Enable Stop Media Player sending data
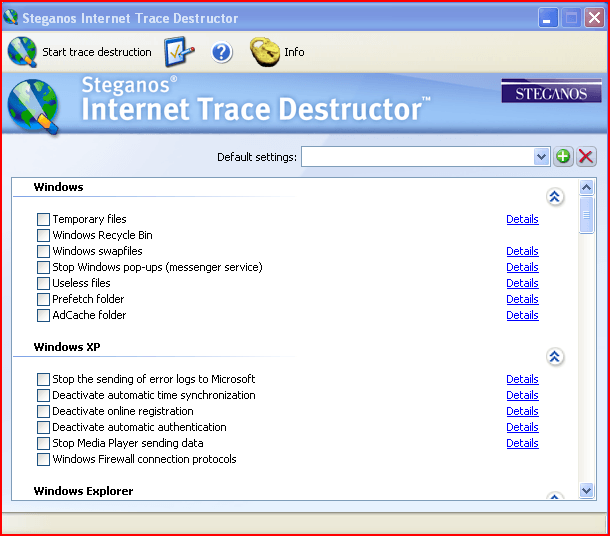The image size is (610, 536). 43,443
